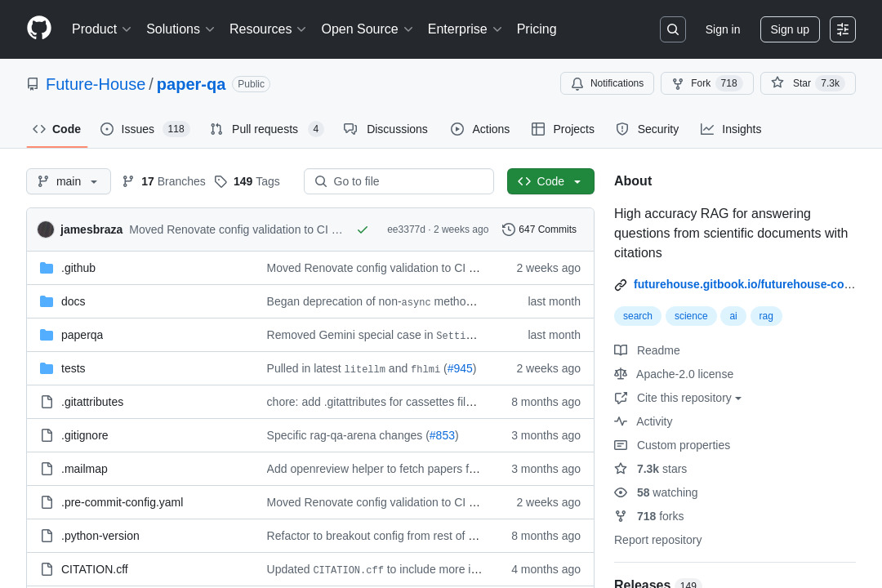Click the Pricing link

coord(537,29)
